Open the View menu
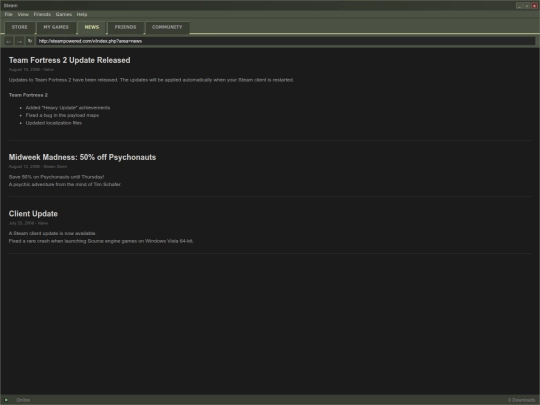Screen dimensions: 540x405 23,14
